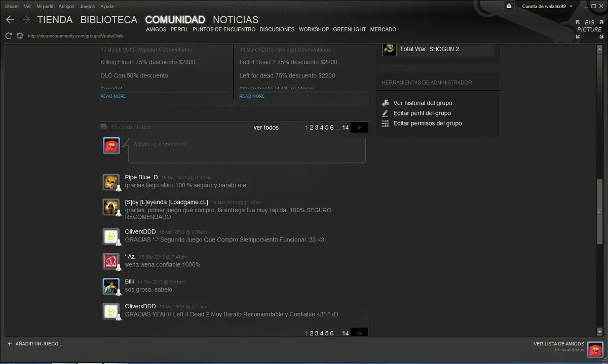608x364 pixels.
Task: Open Billi username link
Action: tap(130, 281)
